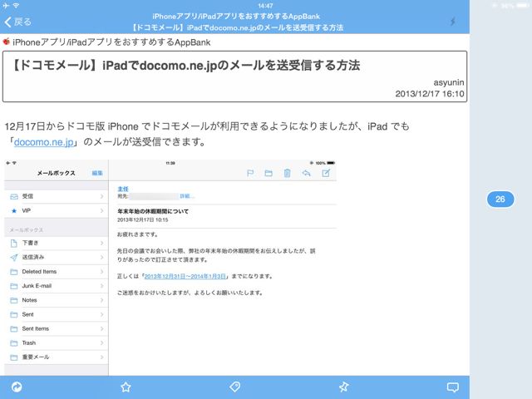Open the docomo.ne.jp hyperlink

coord(44,142)
